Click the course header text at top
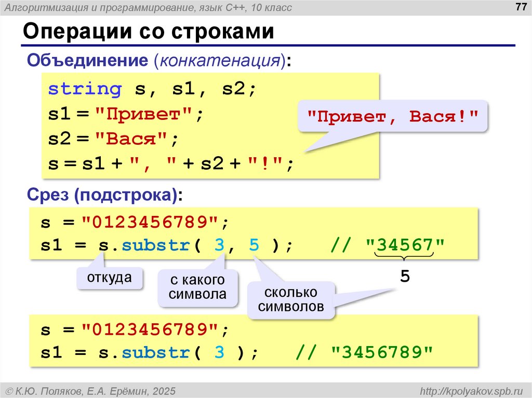The height and width of the screenshot is (398, 532). tap(152, 7)
